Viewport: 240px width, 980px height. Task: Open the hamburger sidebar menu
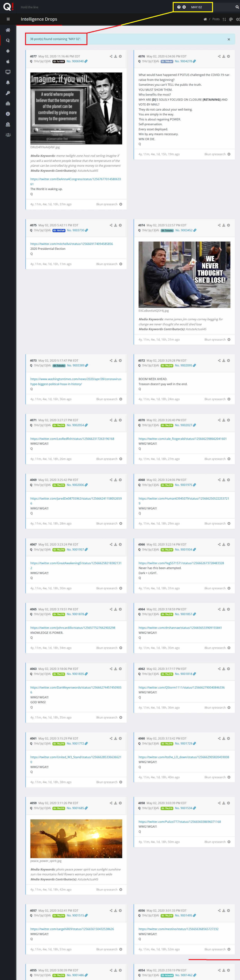tap(8, 19)
